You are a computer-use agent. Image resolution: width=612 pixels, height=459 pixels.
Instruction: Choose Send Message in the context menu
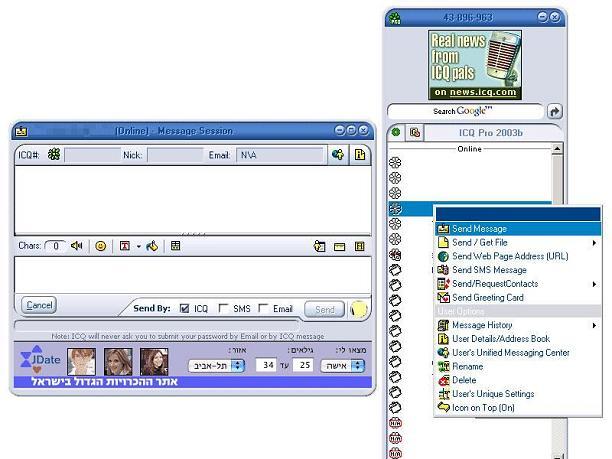518,229
